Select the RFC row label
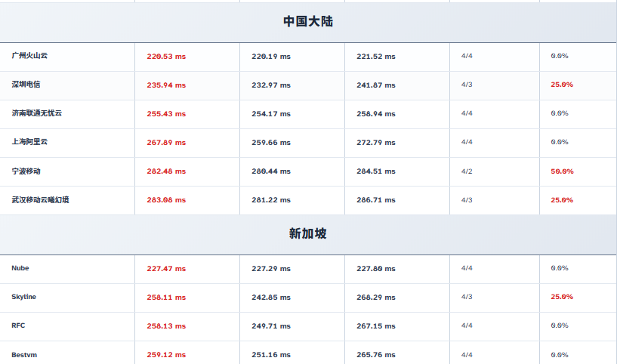Image resolution: width=617 pixels, height=364 pixels. tap(18, 325)
